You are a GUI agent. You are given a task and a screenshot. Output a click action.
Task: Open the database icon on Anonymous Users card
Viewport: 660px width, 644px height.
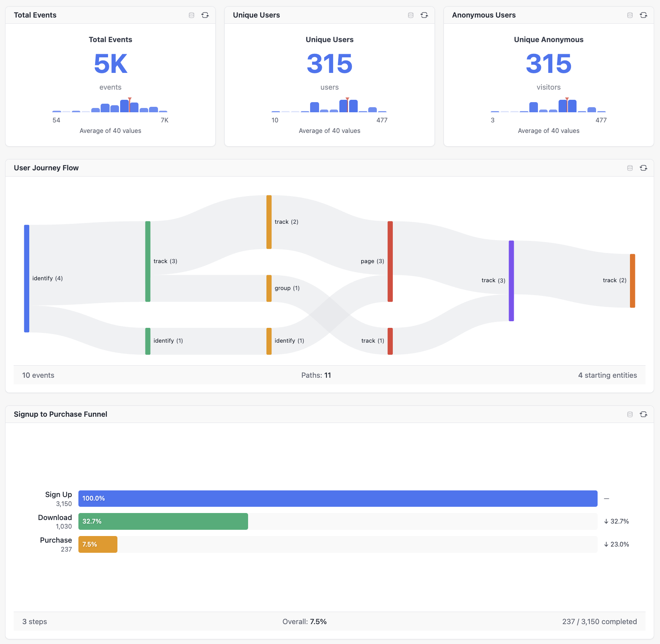[630, 15]
